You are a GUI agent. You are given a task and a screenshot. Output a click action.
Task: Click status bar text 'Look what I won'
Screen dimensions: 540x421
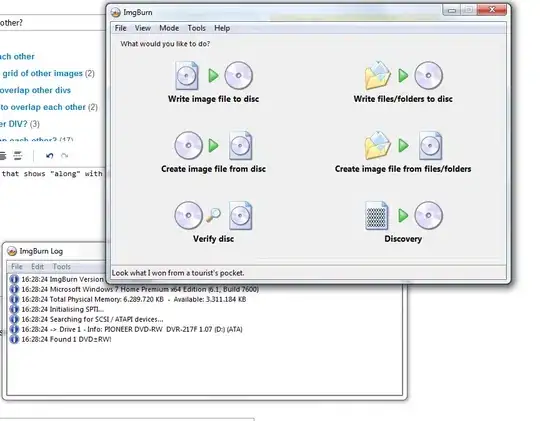pyautogui.click(x=178, y=273)
